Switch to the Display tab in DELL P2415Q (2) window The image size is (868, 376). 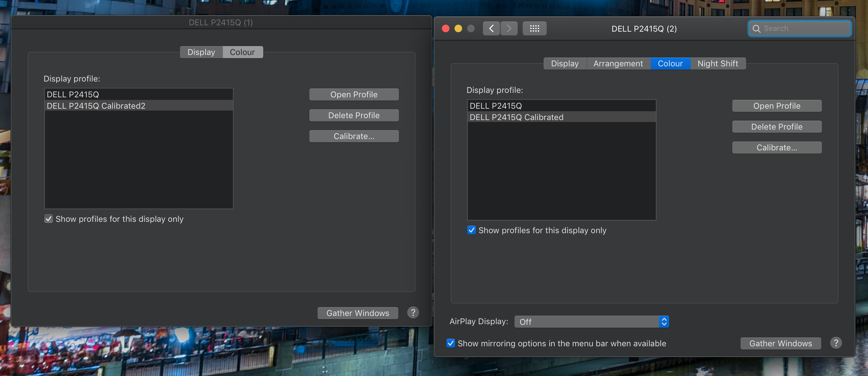tap(565, 64)
